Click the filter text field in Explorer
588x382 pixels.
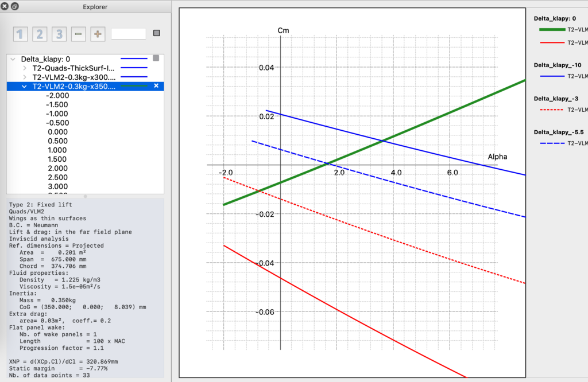click(129, 34)
